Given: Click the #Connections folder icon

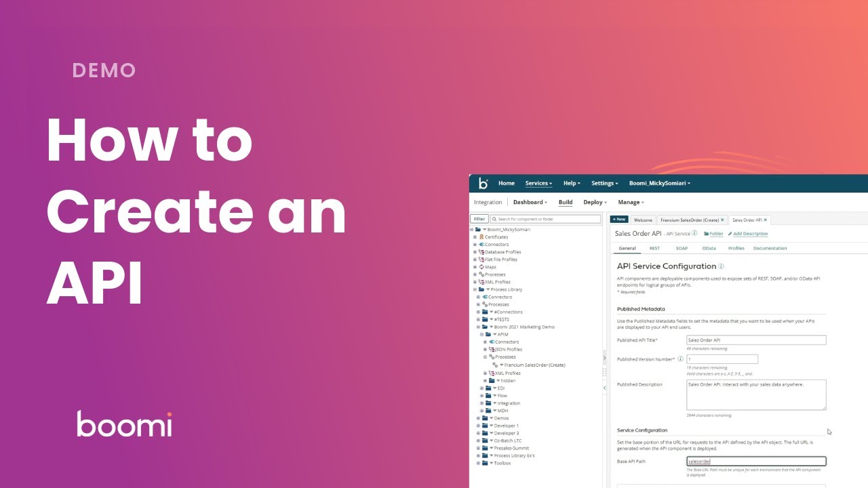Looking at the screenshot, I should [485, 312].
